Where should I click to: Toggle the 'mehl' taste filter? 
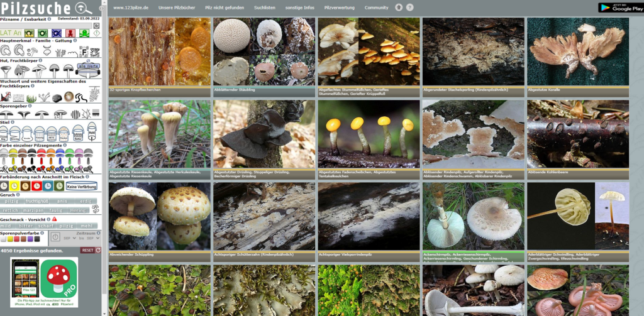point(86,226)
